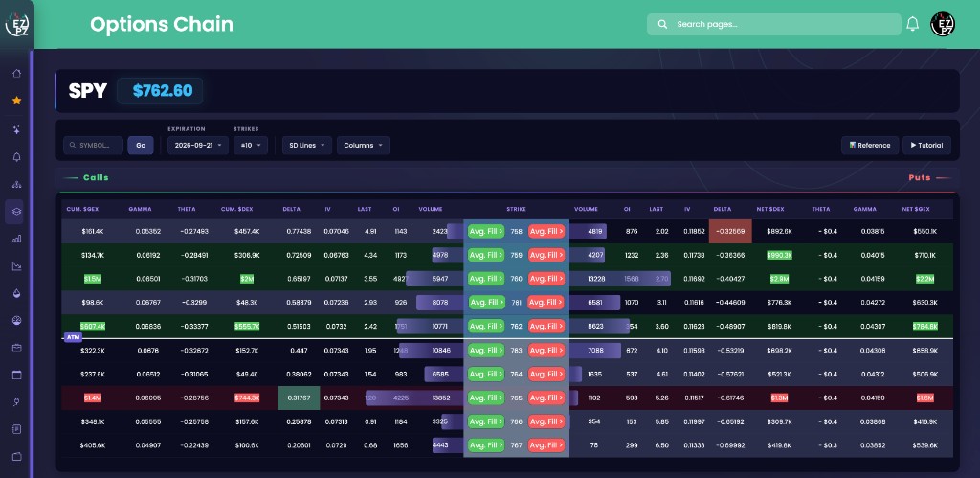
Task: Click the EZPZ logo at top left
Action: point(16,24)
